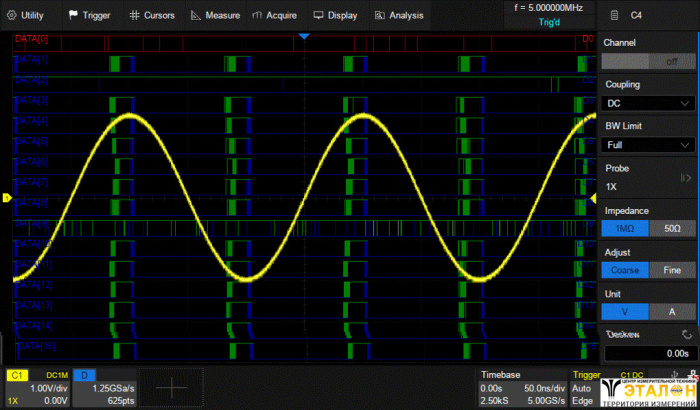The width and height of the screenshot is (700, 410).
Task: Click the C4 channel panel icon
Action: coord(612,15)
